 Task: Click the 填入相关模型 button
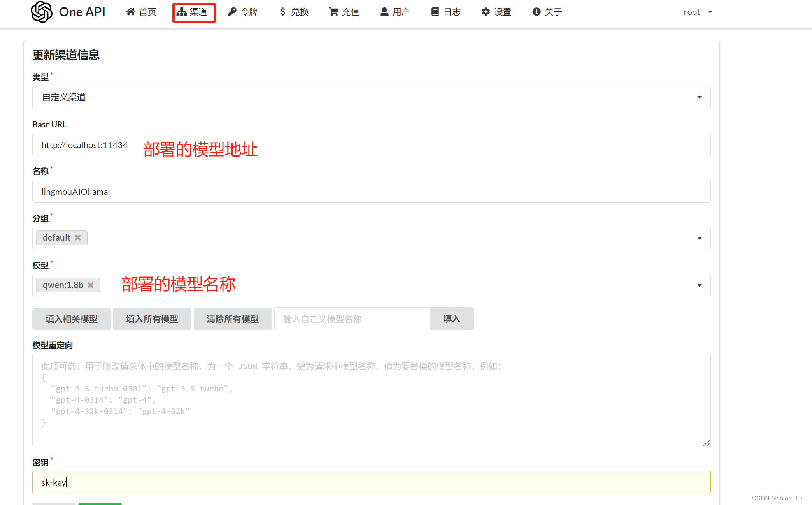(71, 318)
